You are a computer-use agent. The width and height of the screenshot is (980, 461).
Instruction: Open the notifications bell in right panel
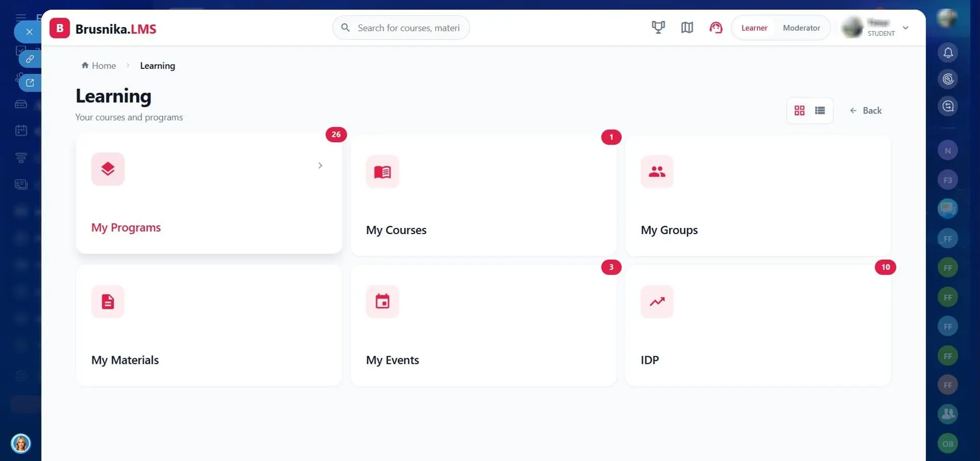(x=948, y=52)
